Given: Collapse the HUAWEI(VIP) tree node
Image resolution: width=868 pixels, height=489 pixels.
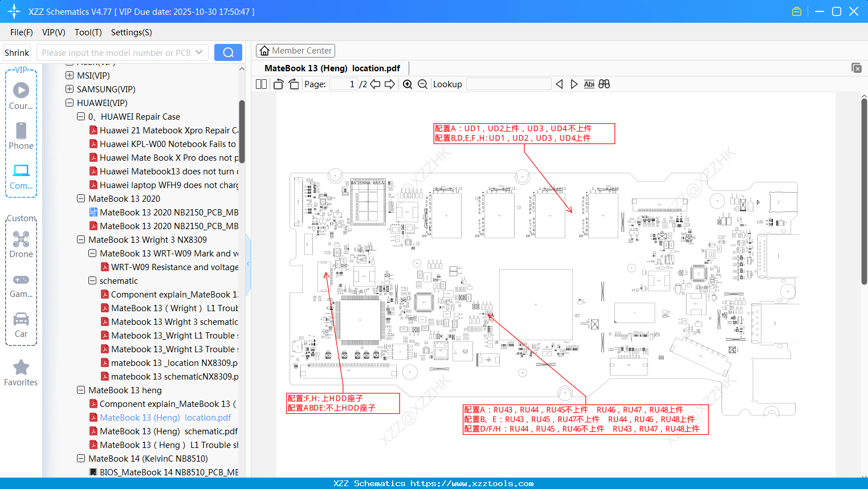Looking at the screenshot, I should (x=70, y=103).
